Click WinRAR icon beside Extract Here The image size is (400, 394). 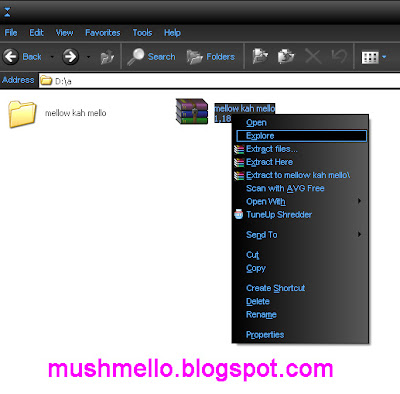[239, 162]
